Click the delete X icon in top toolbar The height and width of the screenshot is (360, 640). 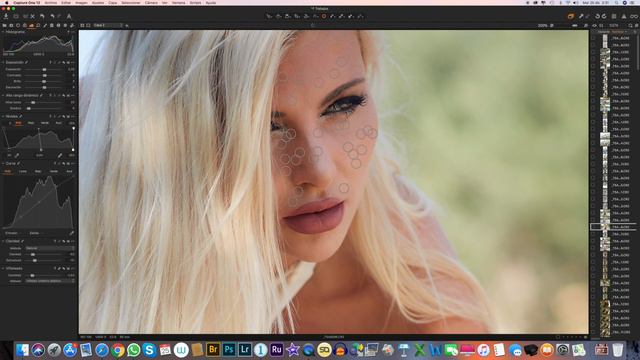[33, 16]
